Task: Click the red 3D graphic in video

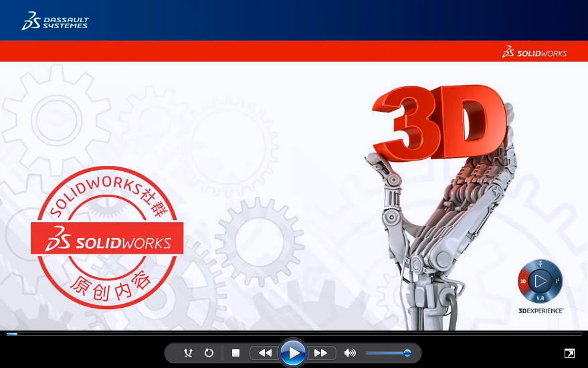Action: (439, 122)
